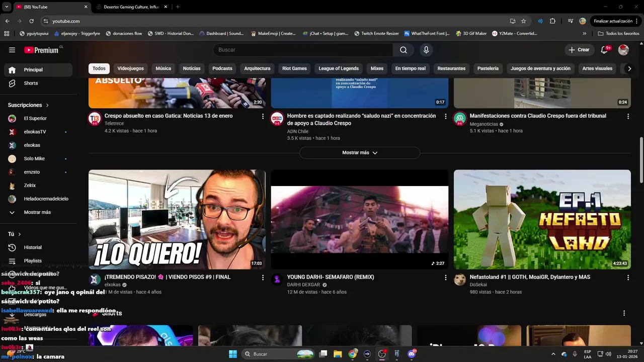Viewport: 644px width, 362px height.
Task: Open options menu for Manifestaciones contra Claudio video
Action: pos(628,116)
